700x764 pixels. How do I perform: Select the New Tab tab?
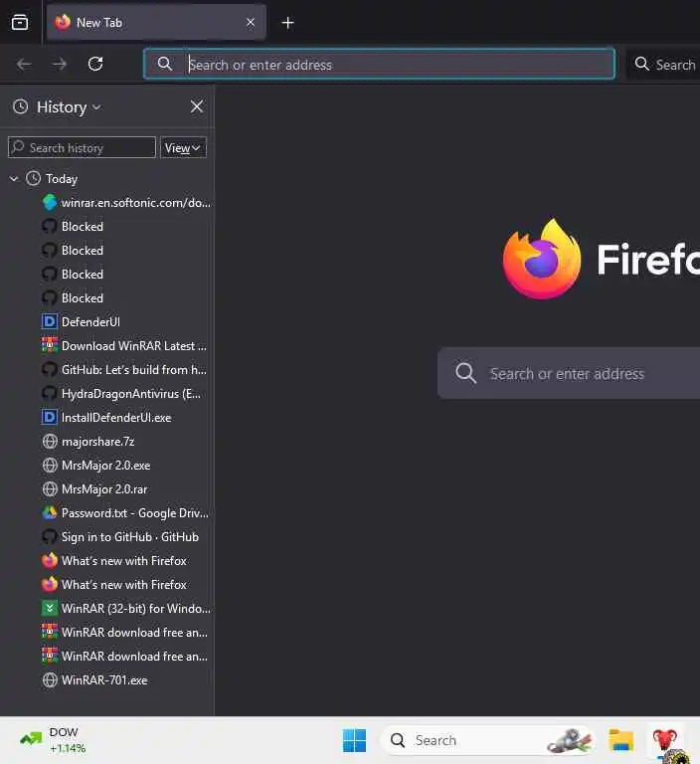[156, 23]
